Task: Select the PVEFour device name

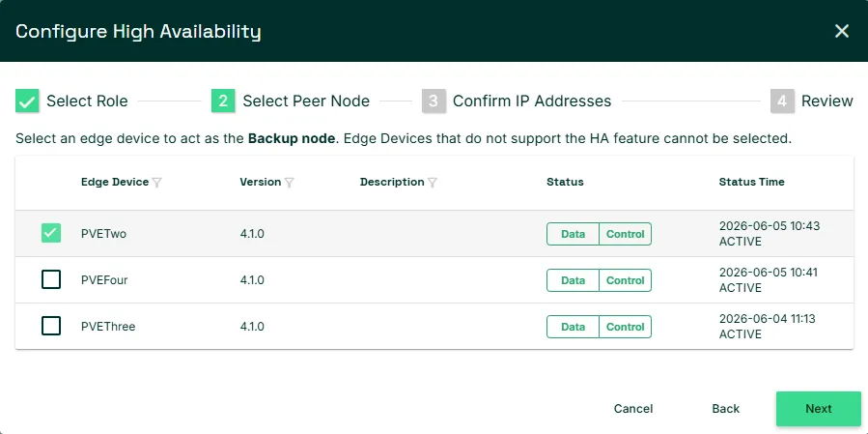Action: 104,280
